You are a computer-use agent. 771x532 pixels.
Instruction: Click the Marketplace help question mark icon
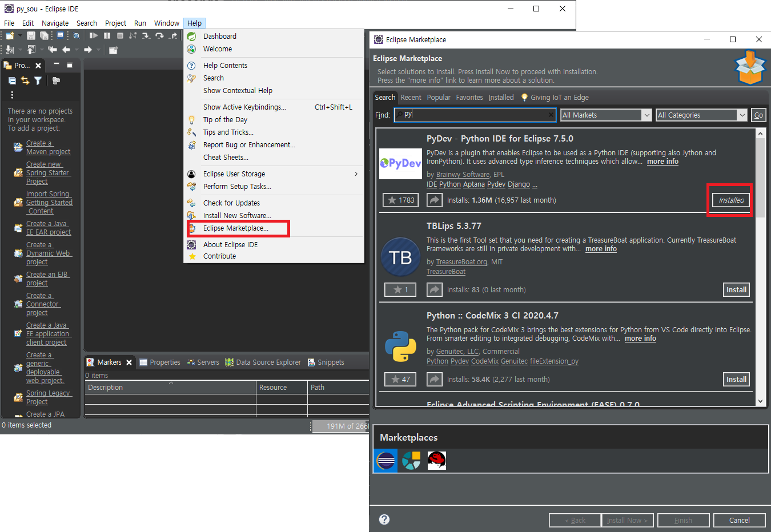384,519
